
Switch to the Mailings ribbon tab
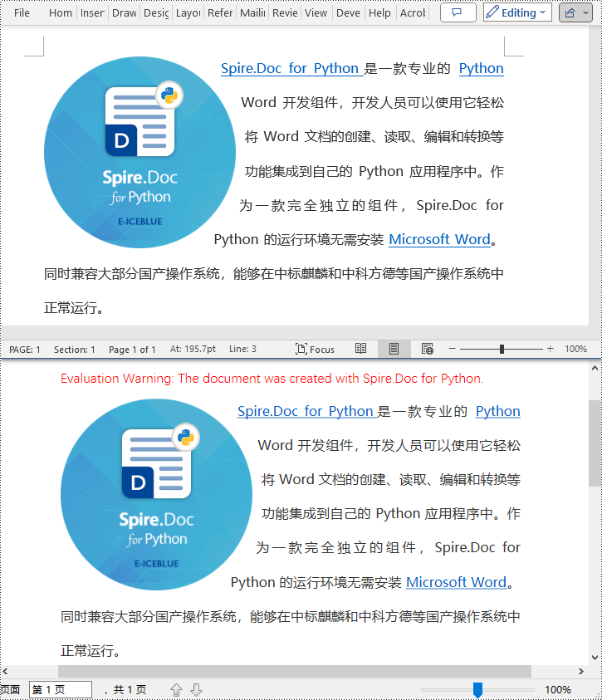pyautogui.click(x=252, y=13)
